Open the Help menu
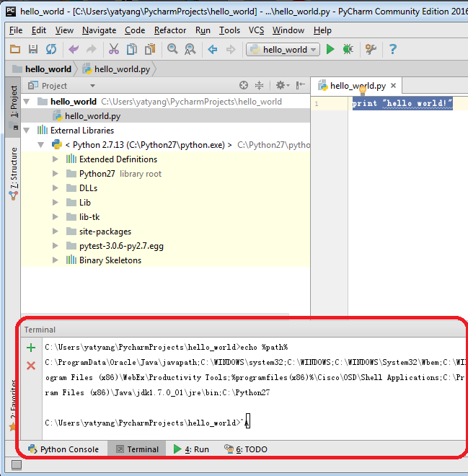This screenshot has height=476, width=468. click(322, 30)
